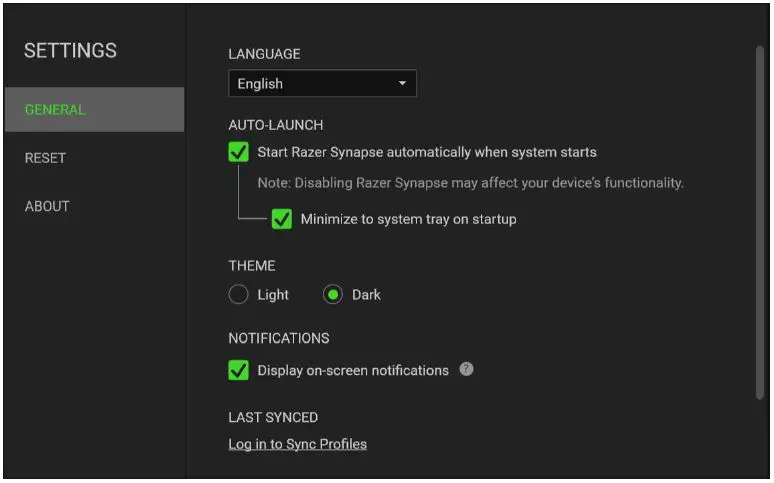Click the "Start Razer Synapse automatically" label text
Screen dimensions: 774x483
click(427, 152)
